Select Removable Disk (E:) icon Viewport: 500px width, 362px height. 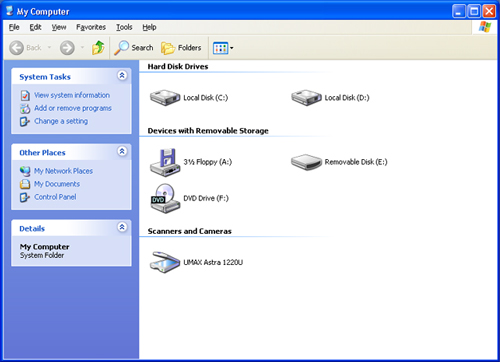tap(306, 162)
